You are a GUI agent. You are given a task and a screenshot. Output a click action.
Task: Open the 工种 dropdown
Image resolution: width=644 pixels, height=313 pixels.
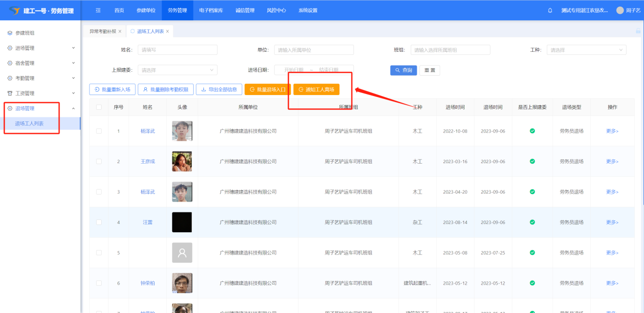pyautogui.click(x=586, y=50)
